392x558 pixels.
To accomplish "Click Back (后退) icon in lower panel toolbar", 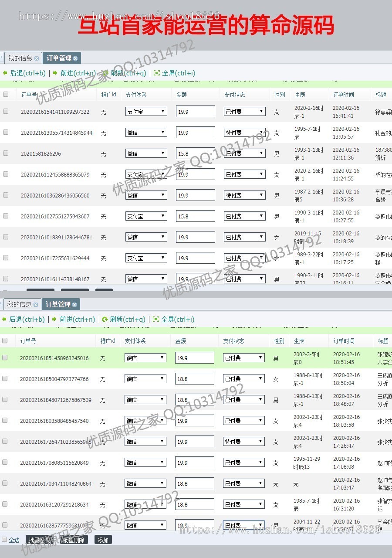I will 4,320.
